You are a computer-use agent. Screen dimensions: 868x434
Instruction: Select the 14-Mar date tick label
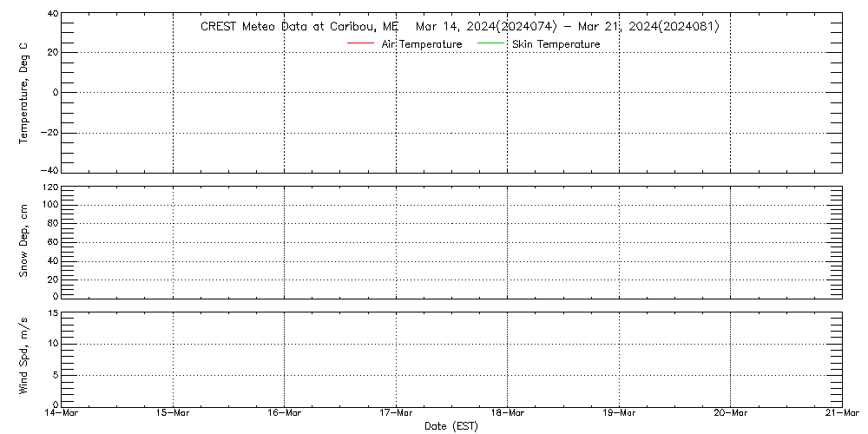click(x=62, y=413)
